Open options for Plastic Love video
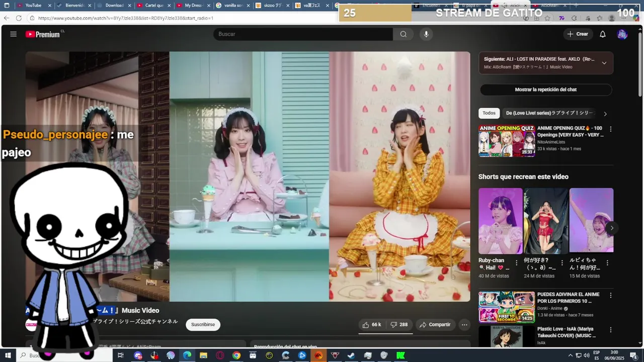This screenshot has height=362, width=644. point(611,330)
